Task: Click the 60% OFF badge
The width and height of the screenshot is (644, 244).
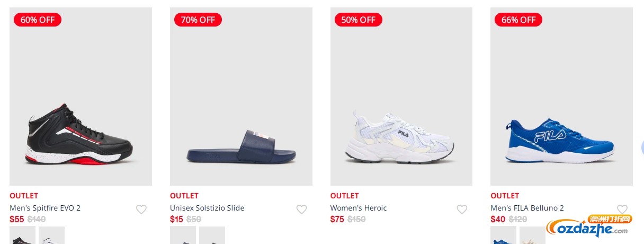Action: pos(38,20)
